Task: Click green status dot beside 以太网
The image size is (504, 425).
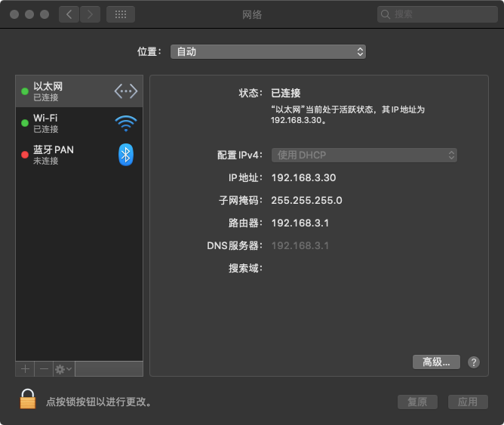Action: click(x=25, y=91)
